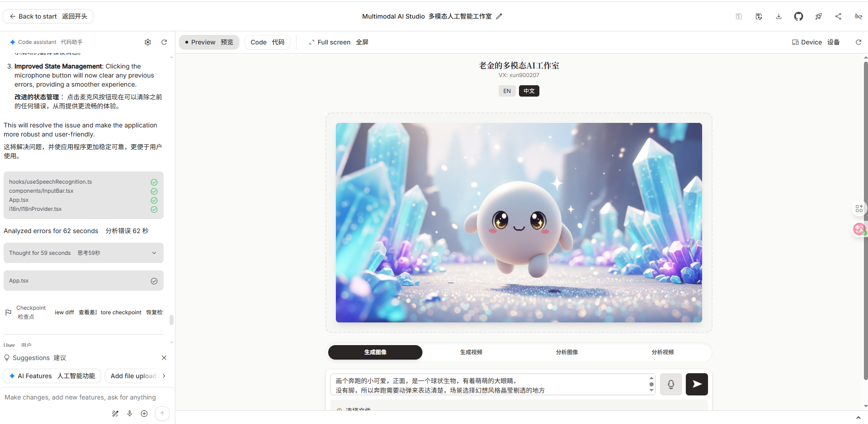Select the 分析视频 tab
The height and width of the screenshot is (424, 868).
point(663,352)
